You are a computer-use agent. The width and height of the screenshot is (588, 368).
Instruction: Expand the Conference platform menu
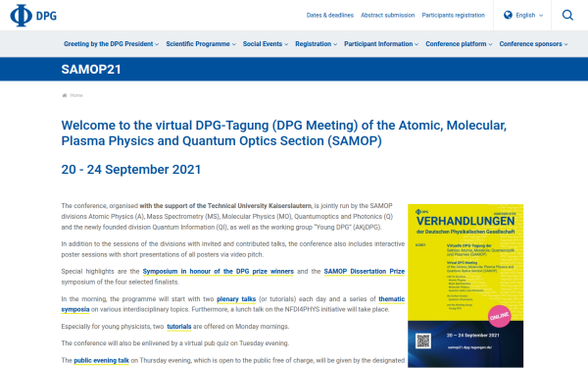(459, 44)
